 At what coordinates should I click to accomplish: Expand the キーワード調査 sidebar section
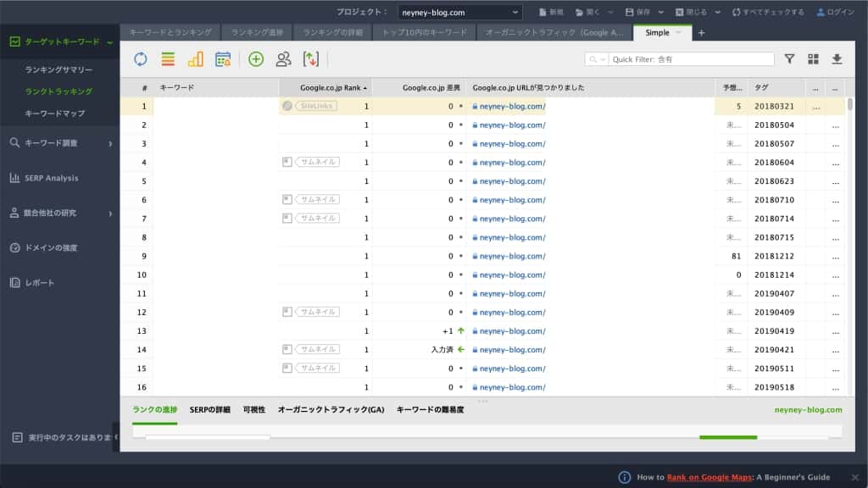pos(59,143)
